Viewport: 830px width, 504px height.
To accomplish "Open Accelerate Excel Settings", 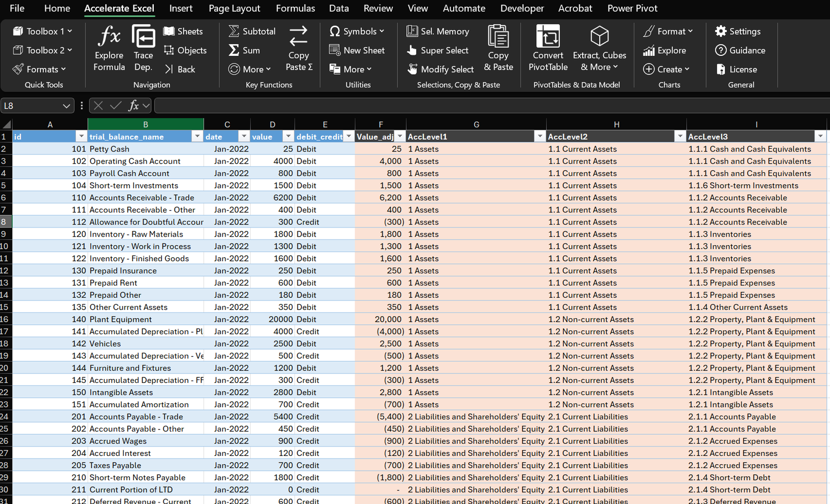I will pos(738,31).
